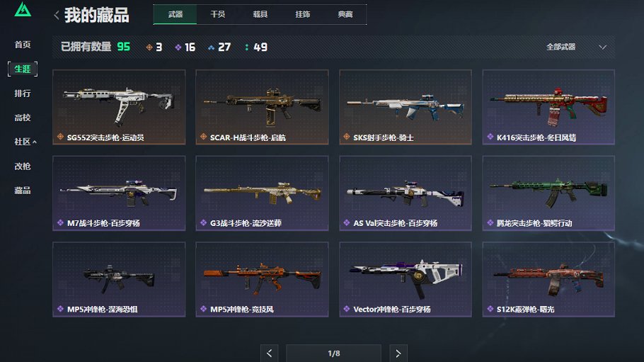
Task: Switch to the 干员 tab
Action: 218,14
